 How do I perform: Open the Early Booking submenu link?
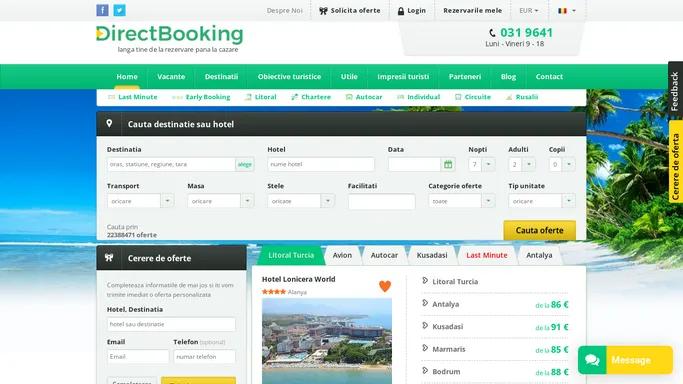click(x=208, y=97)
